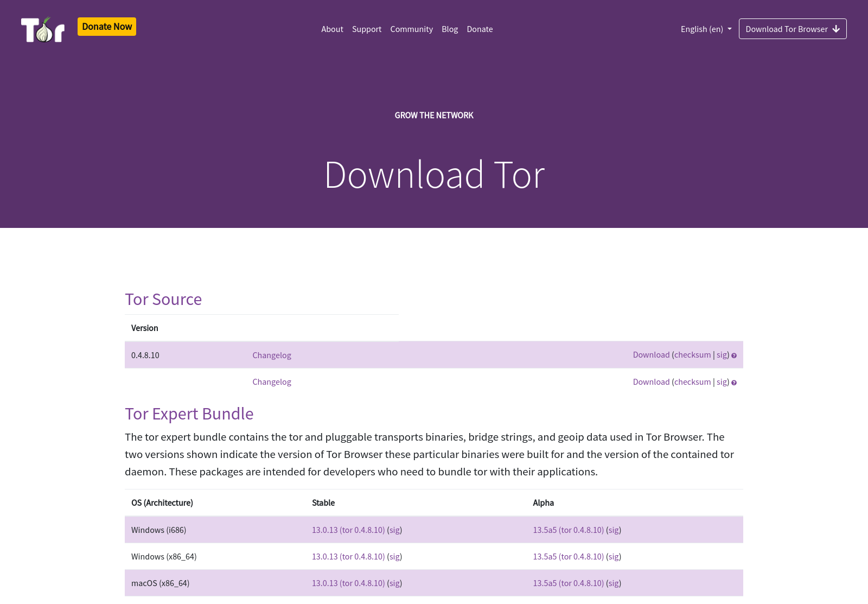This screenshot has width=868, height=604.
Task: Click the Windows (x86_64) row label
Action: tap(164, 557)
